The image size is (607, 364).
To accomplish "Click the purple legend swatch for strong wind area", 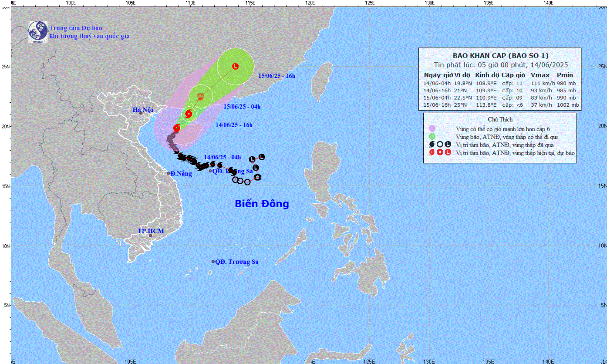I will point(432,128).
